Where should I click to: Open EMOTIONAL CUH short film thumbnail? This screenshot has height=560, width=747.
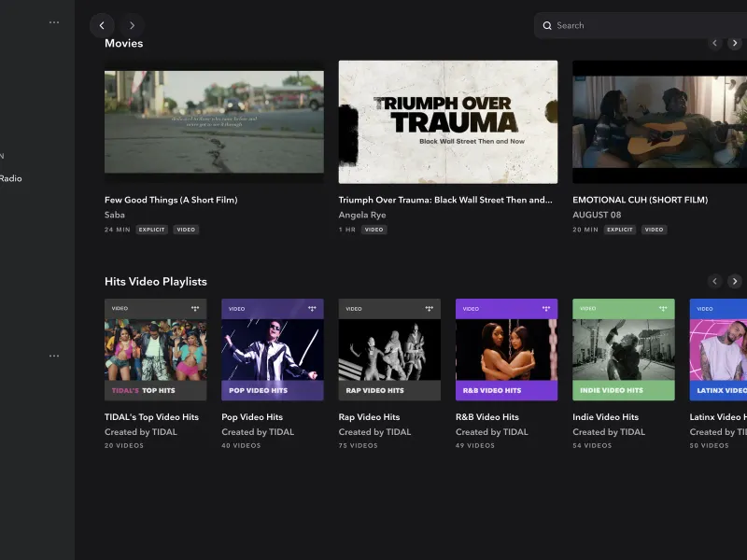660,122
